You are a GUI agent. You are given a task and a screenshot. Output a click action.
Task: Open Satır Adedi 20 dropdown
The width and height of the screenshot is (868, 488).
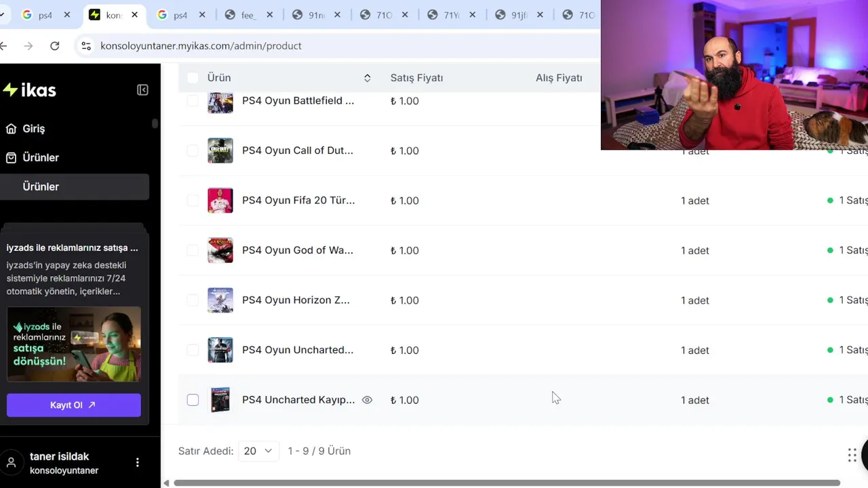[258, 451]
